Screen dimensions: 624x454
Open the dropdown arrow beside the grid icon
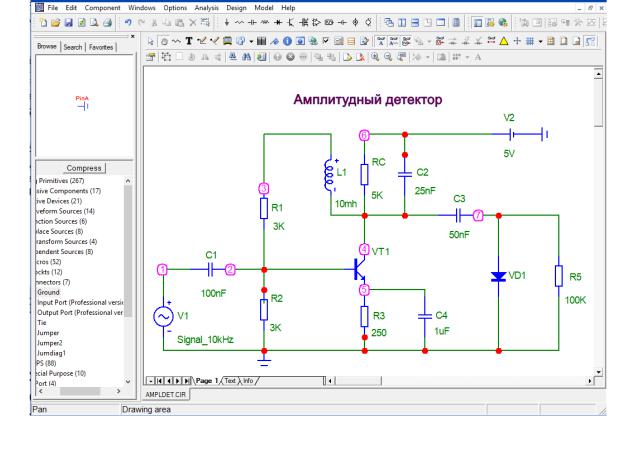540,41
